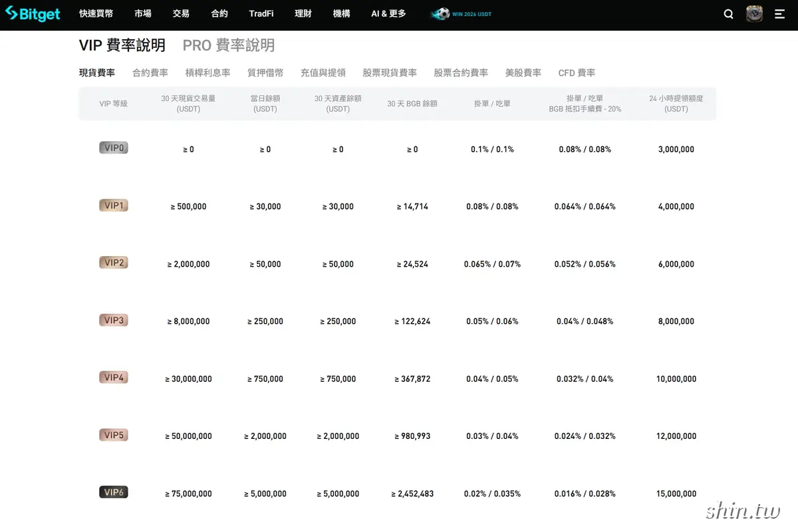
Task: Open the user avatar profile
Action: pyautogui.click(x=754, y=14)
